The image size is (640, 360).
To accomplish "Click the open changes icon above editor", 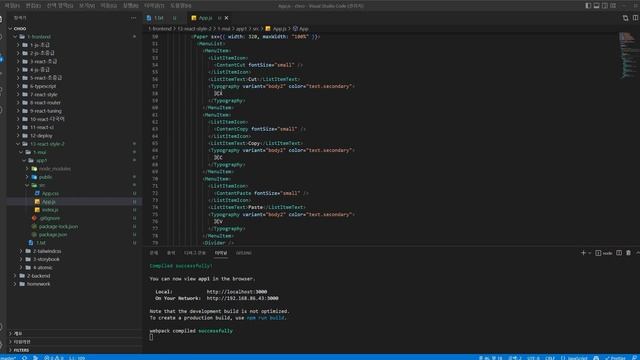I will [625, 18].
